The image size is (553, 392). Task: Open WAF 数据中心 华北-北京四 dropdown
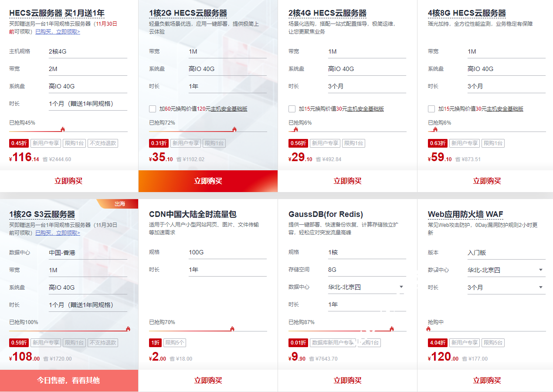(x=506, y=270)
